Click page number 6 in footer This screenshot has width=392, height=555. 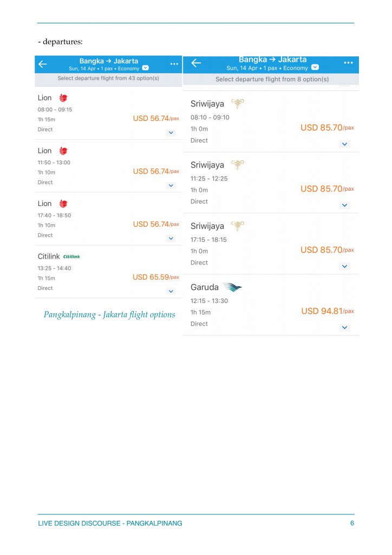pyautogui.click(x=352, y=523)
